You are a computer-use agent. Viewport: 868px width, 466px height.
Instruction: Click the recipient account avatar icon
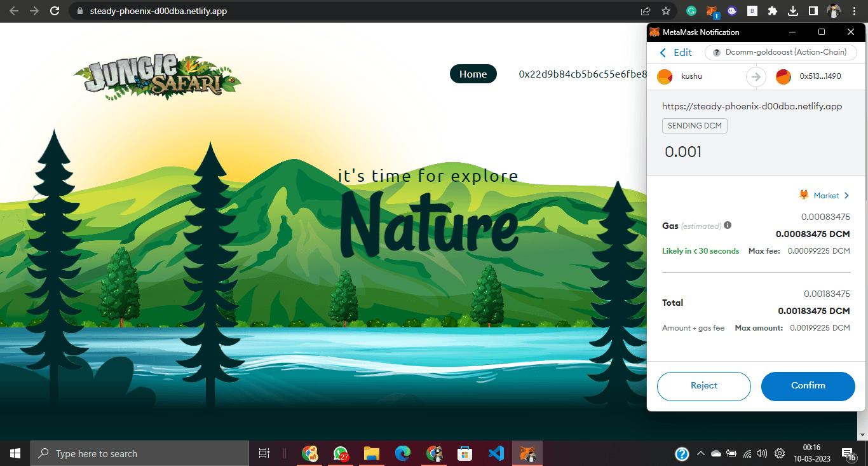(783, 76)
